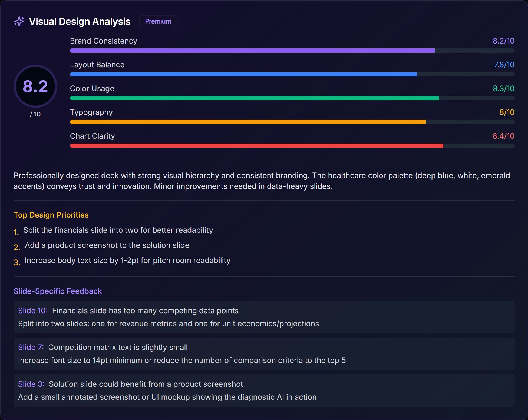528x420 pixels.
Task: Click the Color Usage label
Action: pos(92,88)
